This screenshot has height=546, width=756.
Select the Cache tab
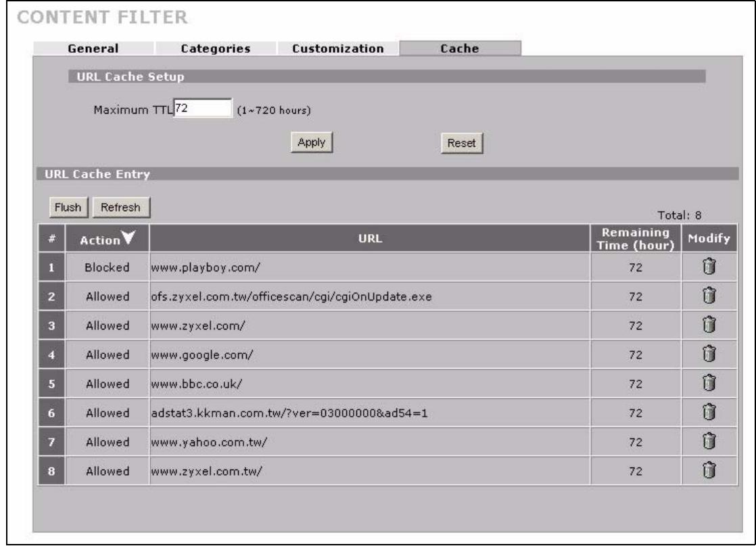(x=460, y=48)
